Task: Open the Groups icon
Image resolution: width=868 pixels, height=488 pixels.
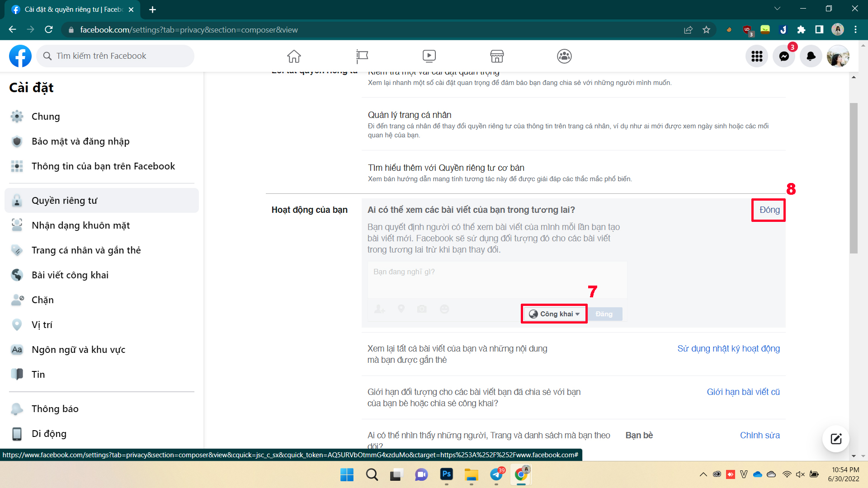Action: (564, 56)
